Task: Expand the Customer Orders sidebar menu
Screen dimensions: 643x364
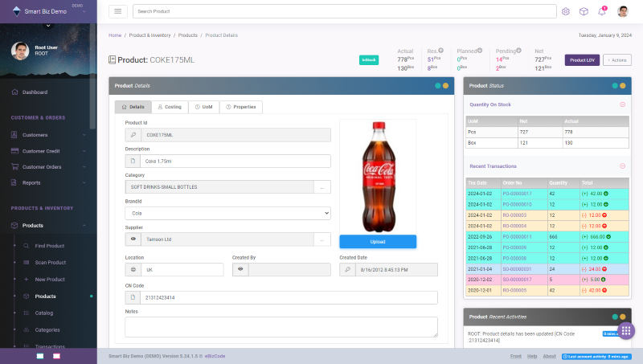Action: click(x=84, y=167)
